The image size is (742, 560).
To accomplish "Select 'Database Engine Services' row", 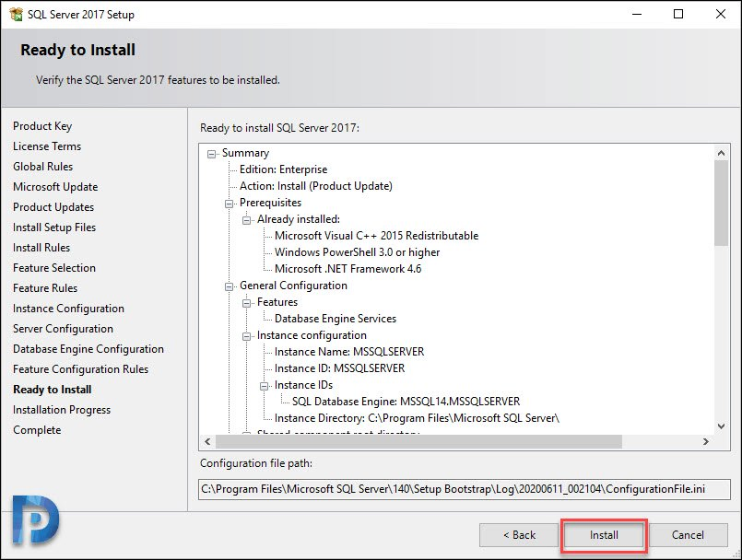I will (336, 319).
